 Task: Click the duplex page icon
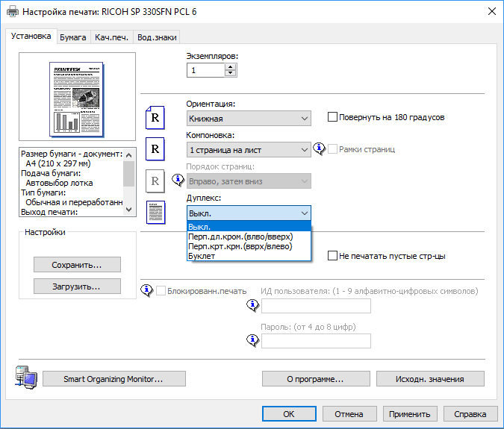click(x=154, y=212)
